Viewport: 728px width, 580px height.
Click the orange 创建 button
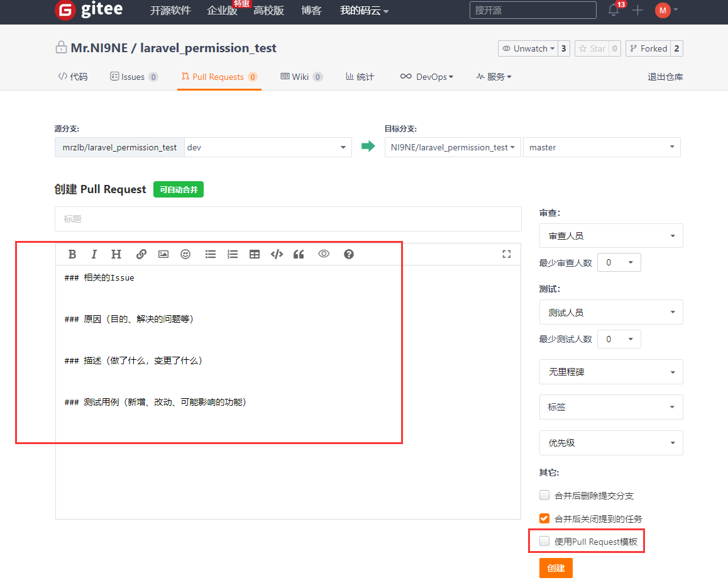click(x=556, y=568)
